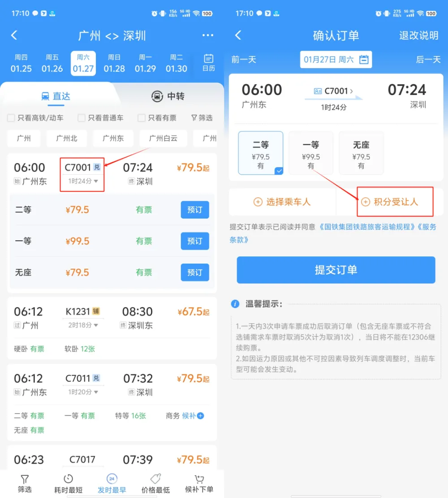This screenshot has width=448, height=498.
Task: Tap the three-dot more options menu
Action: (208, 35)
